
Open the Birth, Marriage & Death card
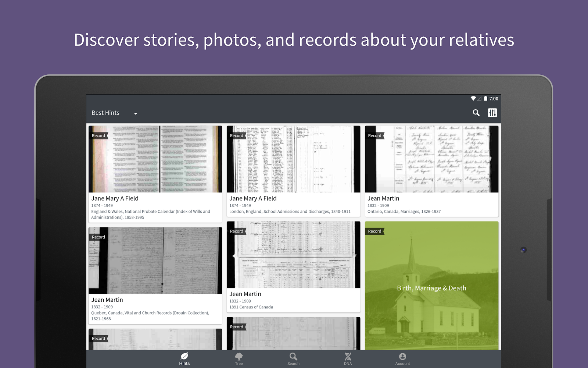coord(432,286)
